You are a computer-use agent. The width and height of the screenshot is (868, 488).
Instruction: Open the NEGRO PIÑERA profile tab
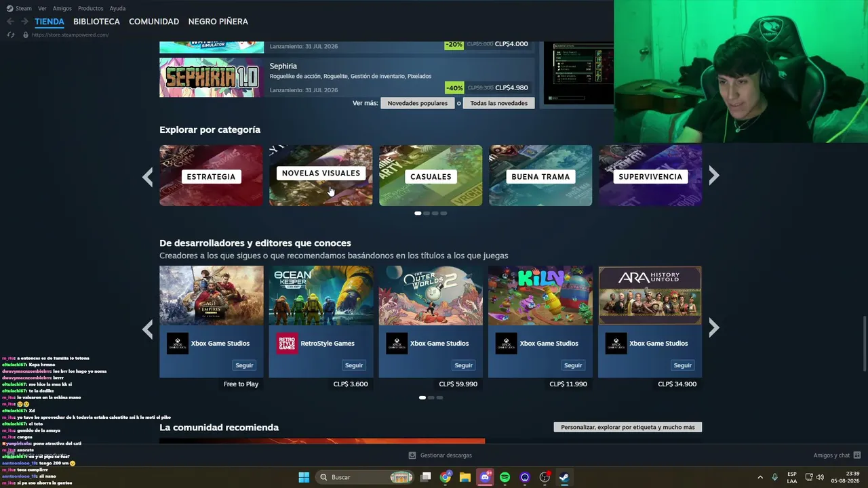tap(218, 22)
